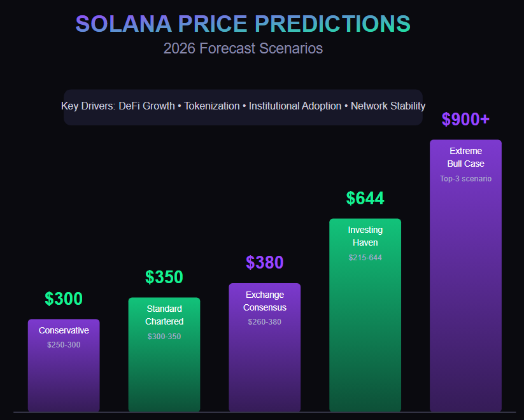The height and width of the screenshot is (420, 524).
Task: Click the $900+ price heading
Action: point(465,120)
